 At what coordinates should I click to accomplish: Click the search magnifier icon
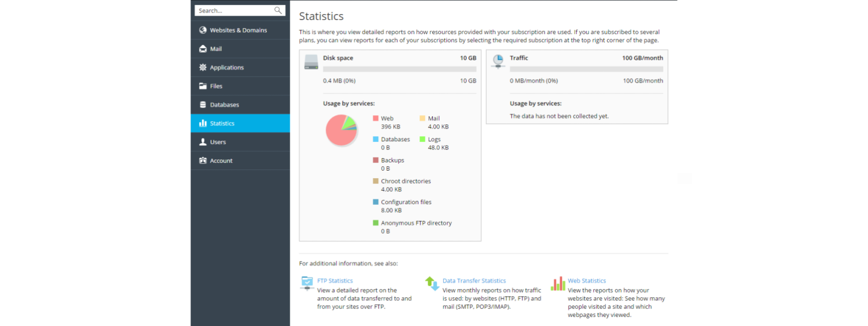click(278, 10)
